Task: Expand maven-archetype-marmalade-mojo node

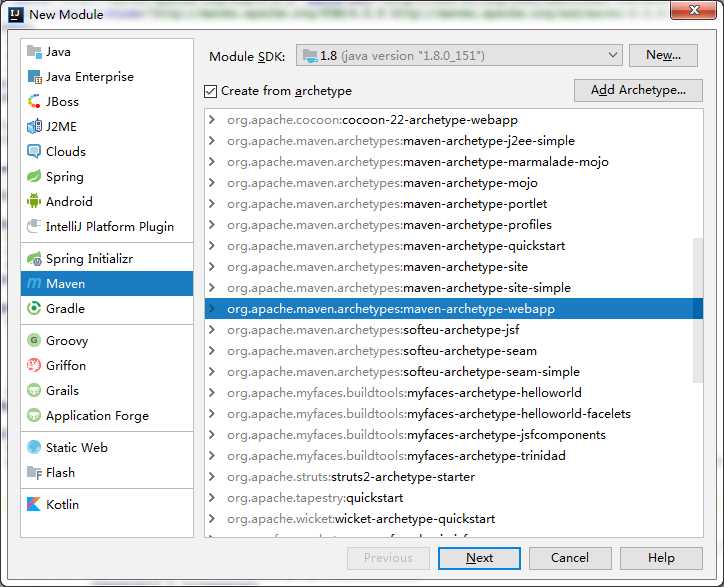Action: 212,162
